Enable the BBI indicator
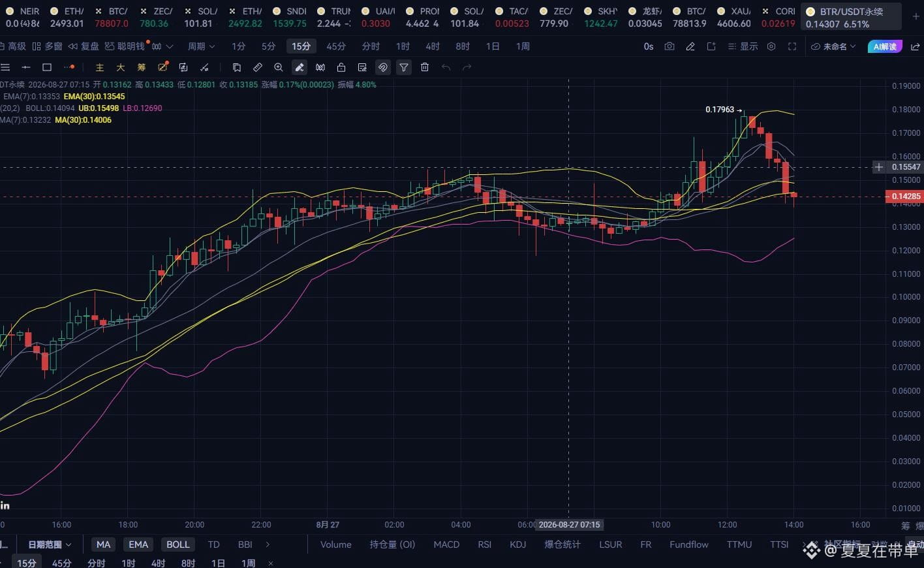Screen dimensions: 924x568 coord(245,544)
